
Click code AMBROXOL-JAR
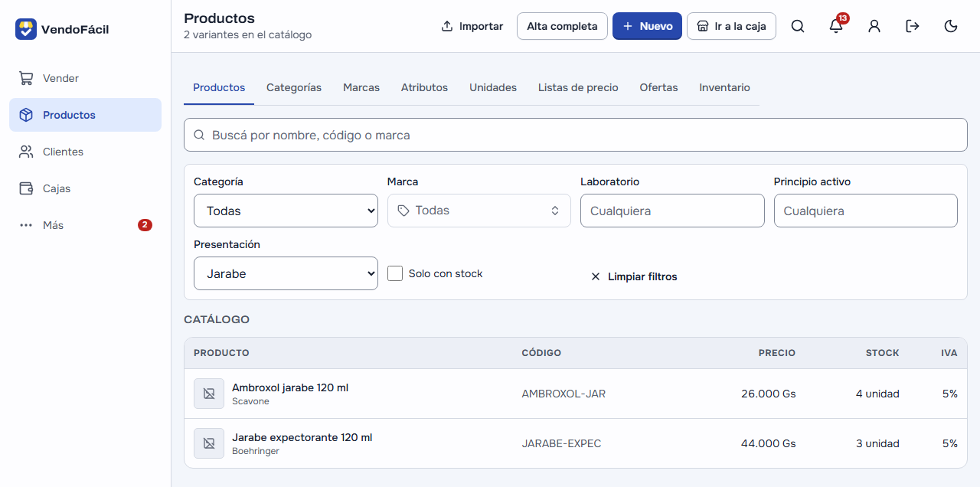pos(563,394)
